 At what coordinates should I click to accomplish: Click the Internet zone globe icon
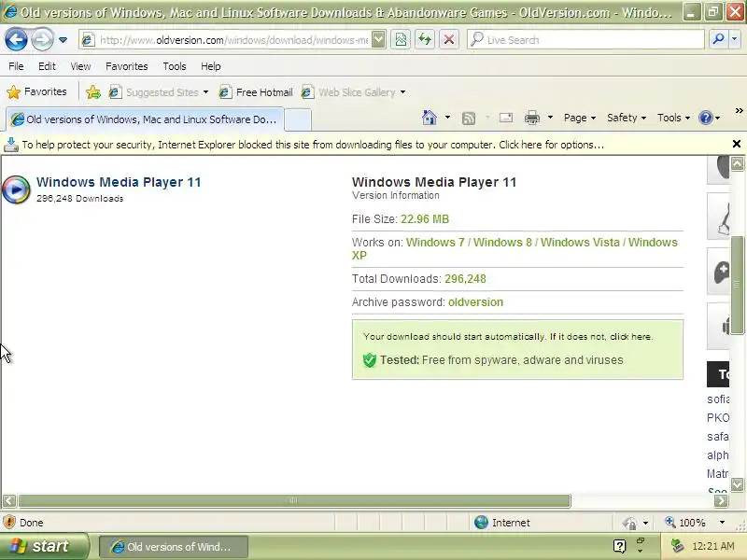pyautogui.click(x=481, y=523)
